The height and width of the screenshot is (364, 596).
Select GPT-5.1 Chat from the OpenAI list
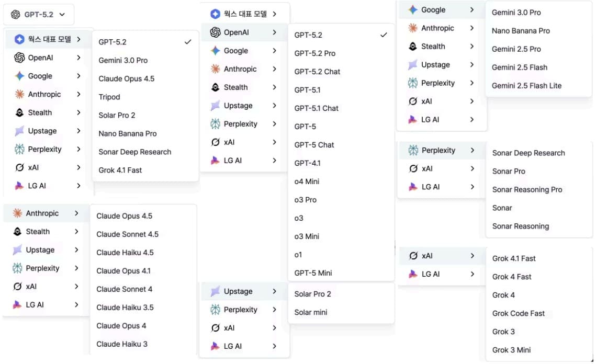[x=316, y=108]
